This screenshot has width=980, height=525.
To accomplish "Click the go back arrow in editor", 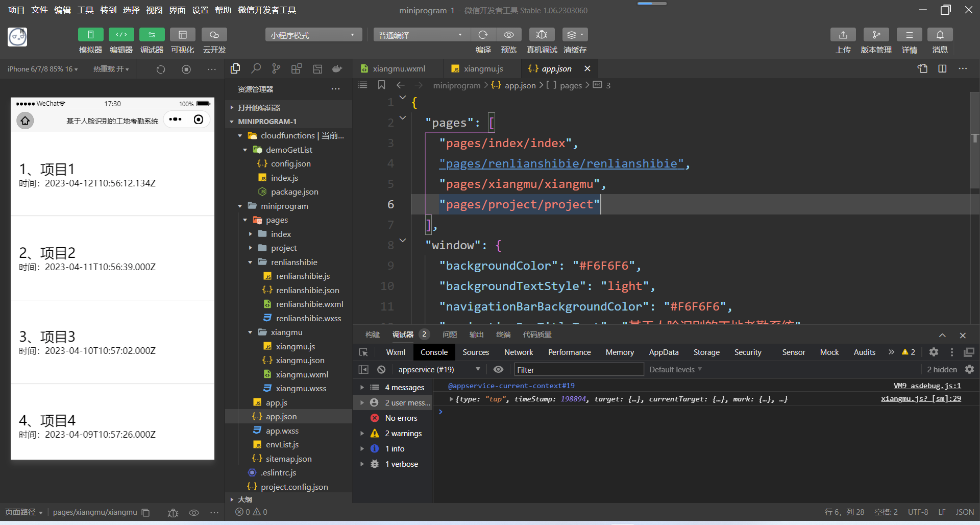I will tap(401, 85).
